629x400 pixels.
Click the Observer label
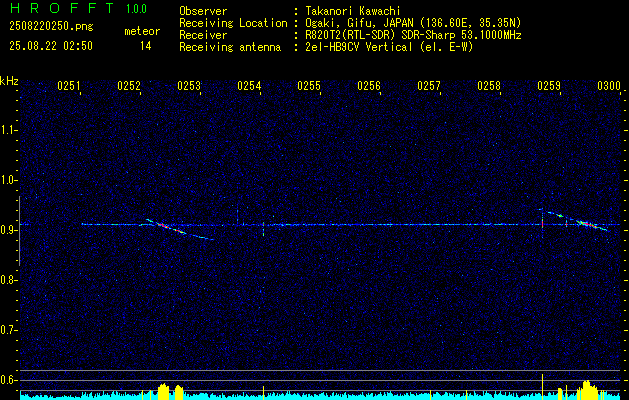(203, 11)
